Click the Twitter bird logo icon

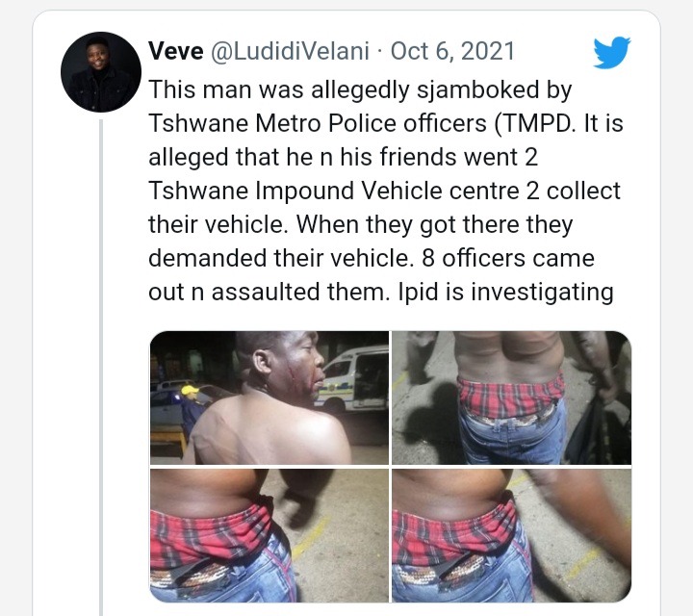612,53
